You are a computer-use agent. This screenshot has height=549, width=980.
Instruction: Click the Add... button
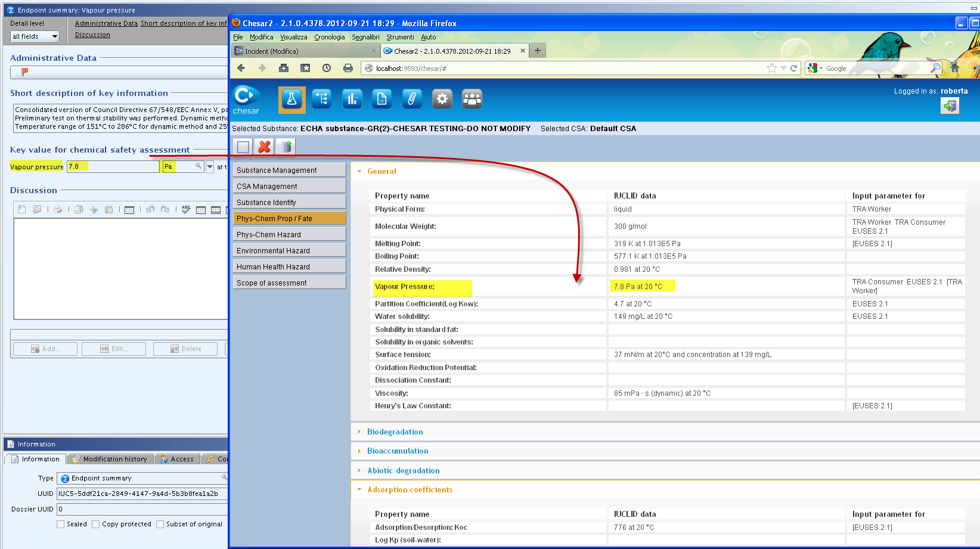(x=45, y=349)
